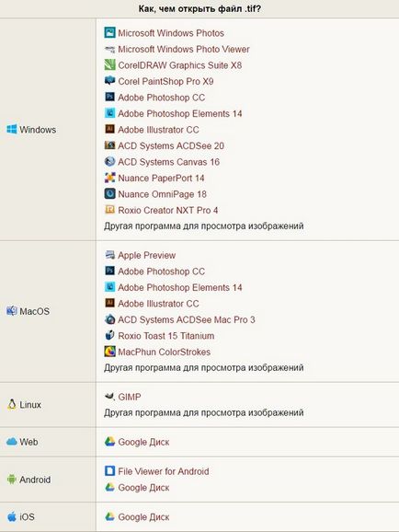
Task: Open the Google Диск link in iOS row
Action: [x=143, y=517]
